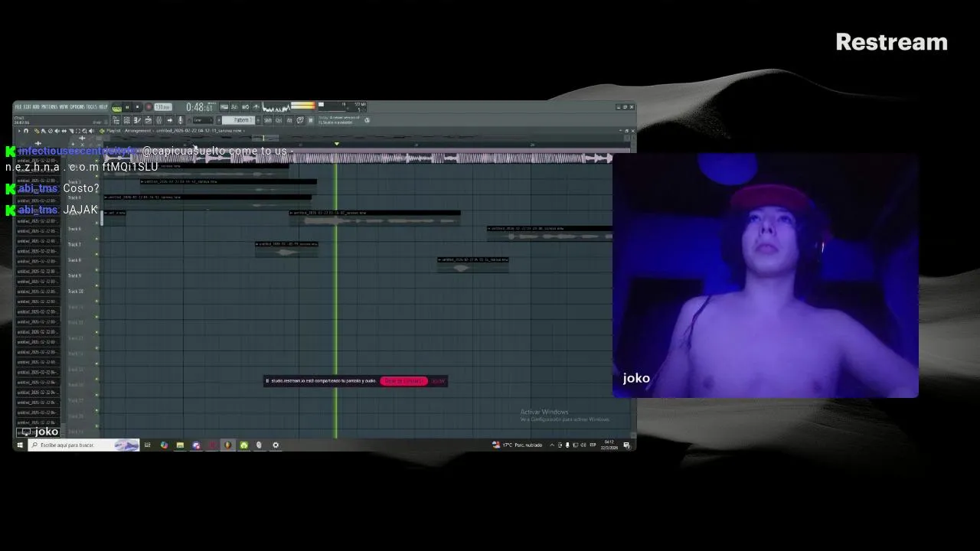Expand hidden icons chevron in system tray
The image size is (980, 551).
(551, 445)
